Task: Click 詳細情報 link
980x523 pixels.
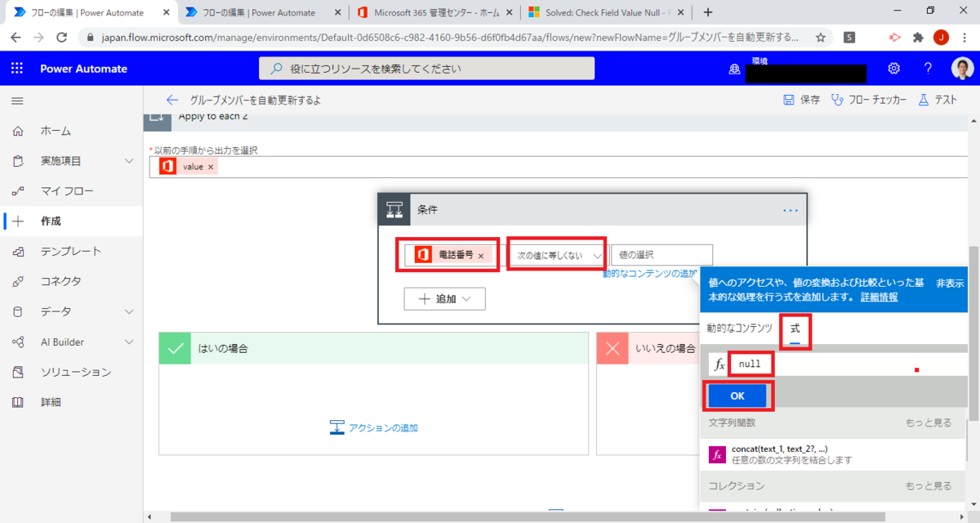Action: click(879, 297)
